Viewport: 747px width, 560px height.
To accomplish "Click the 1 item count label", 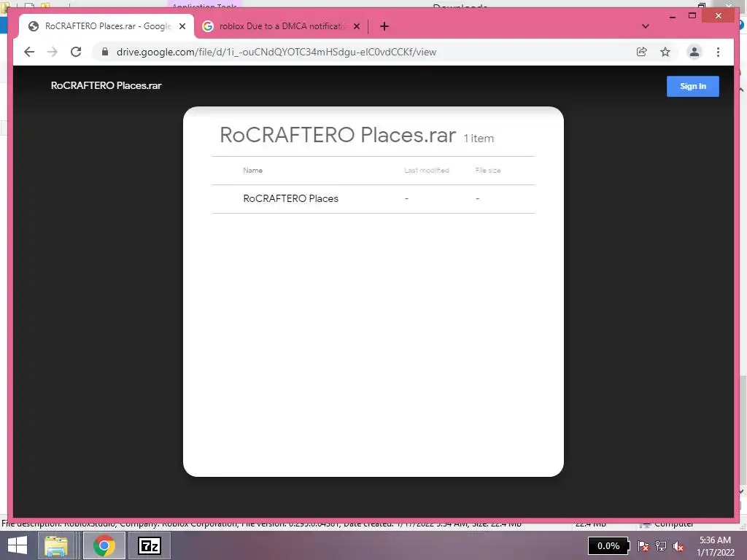I will pyautogui.click(x=479, y=139).
